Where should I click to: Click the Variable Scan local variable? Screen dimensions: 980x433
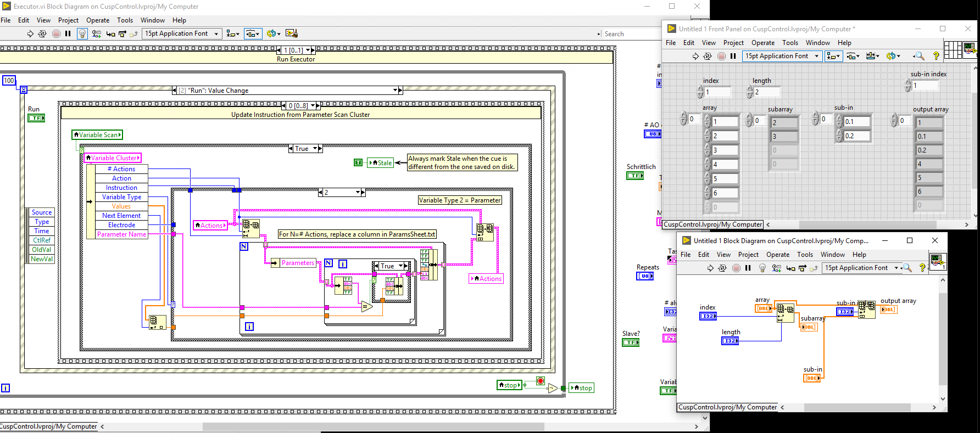click(x=97, y=135)
